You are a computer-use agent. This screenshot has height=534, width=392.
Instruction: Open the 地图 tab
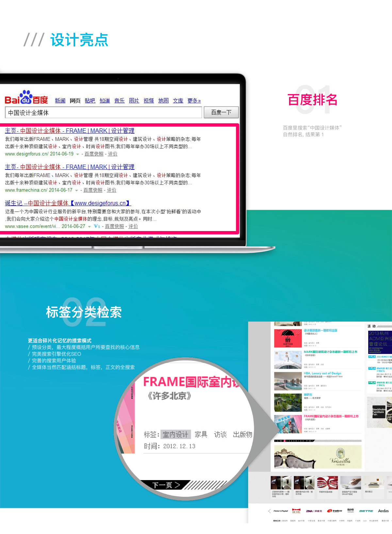click(163, 101)
